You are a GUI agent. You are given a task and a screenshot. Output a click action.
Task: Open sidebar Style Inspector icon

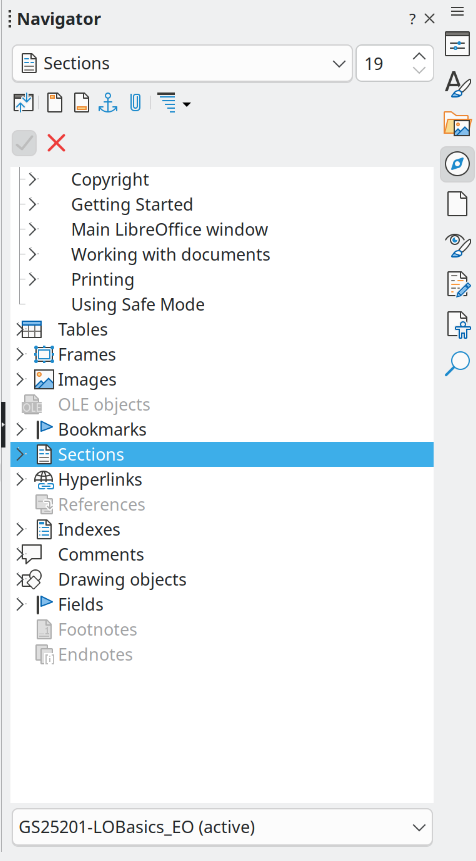coord(457,245)
